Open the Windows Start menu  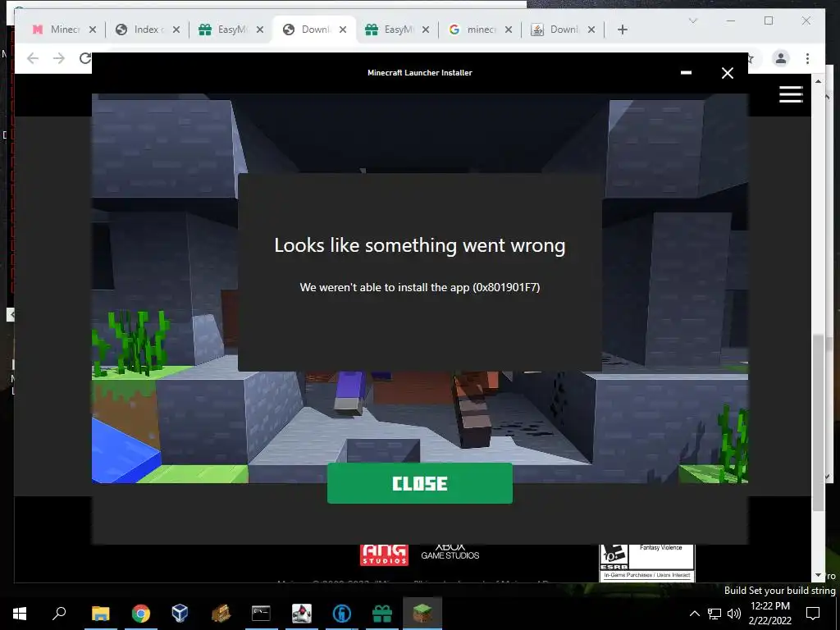20,614
